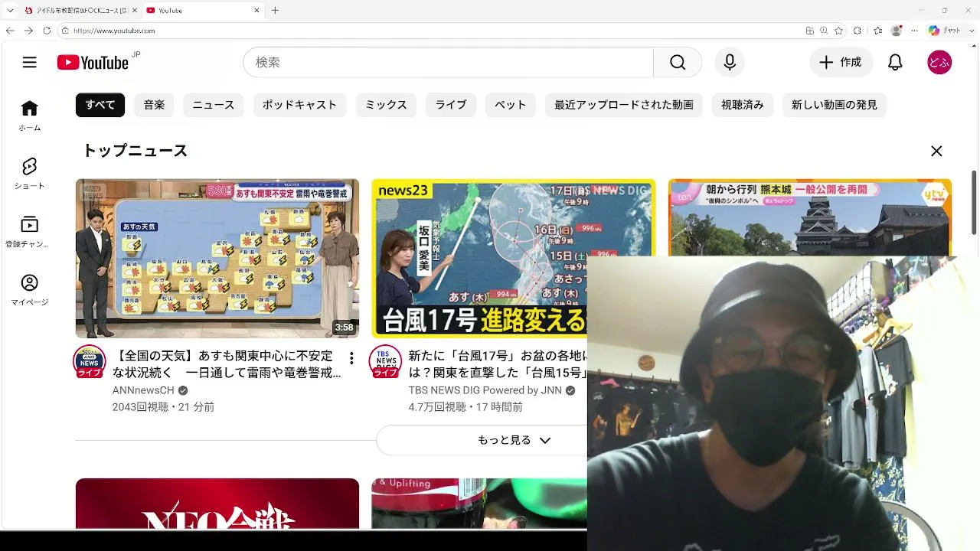Expand もっと見る to show more news

514,440
